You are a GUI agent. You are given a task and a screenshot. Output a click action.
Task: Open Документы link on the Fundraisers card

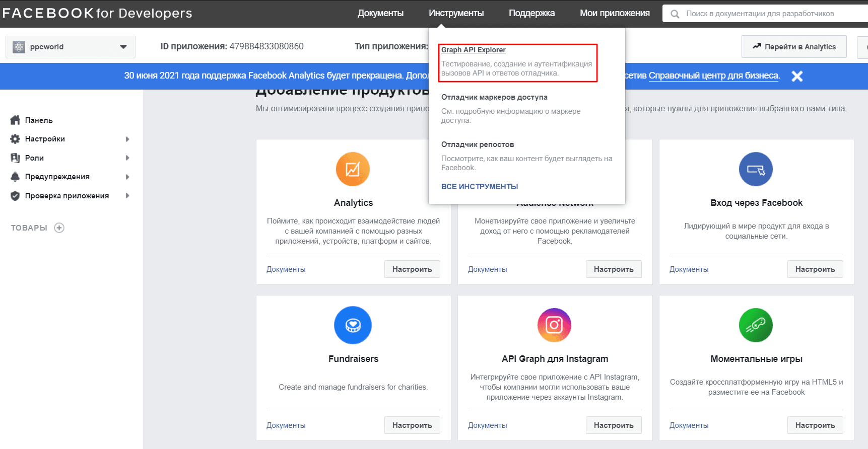point(286,425)
